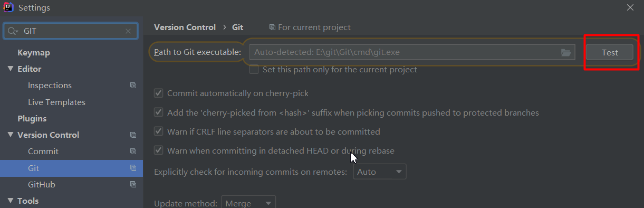
Task: Select the GitHub settings item
Action: coord(42,185)
